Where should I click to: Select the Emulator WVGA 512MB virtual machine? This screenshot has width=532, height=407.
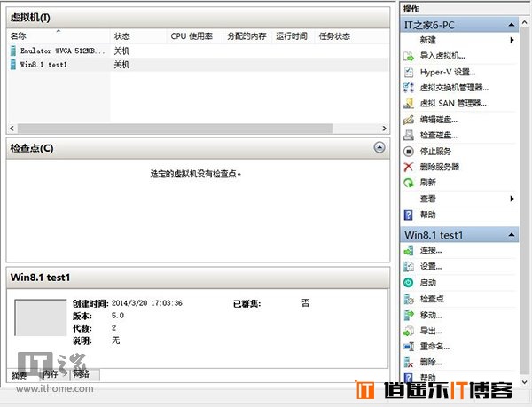click(63, 51)
